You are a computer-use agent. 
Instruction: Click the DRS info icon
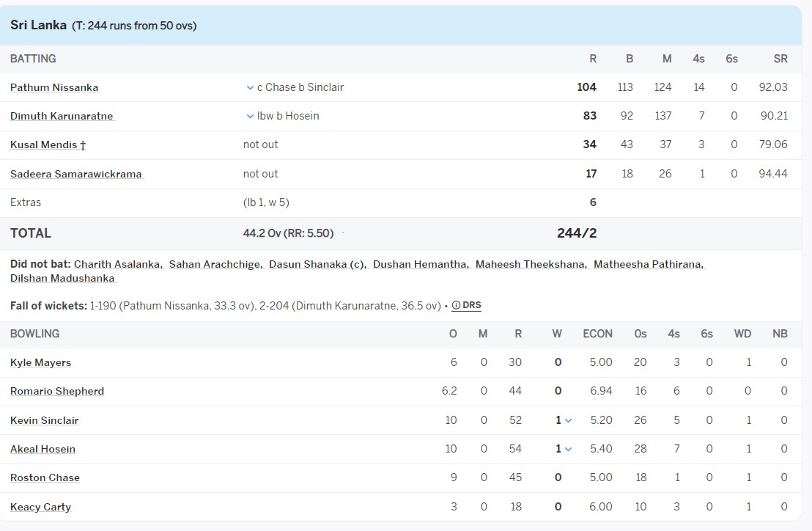[456, 306]
